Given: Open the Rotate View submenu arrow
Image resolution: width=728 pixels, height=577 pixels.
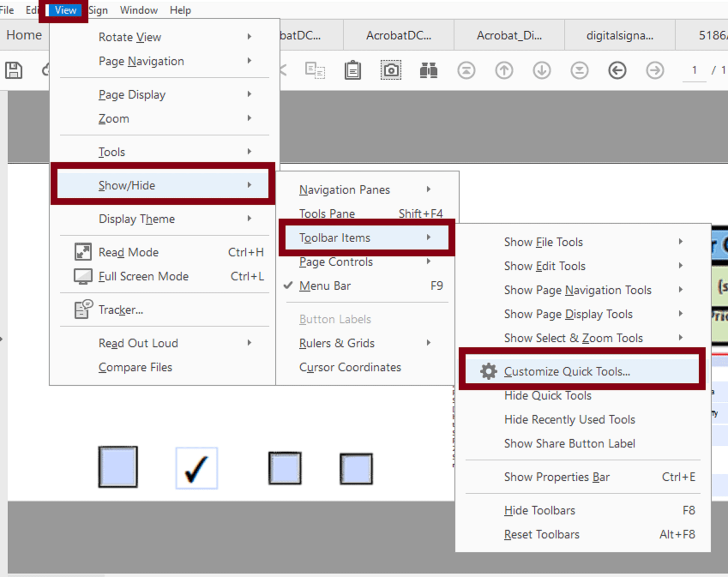Looking at the screenshot, I should 250,36.
